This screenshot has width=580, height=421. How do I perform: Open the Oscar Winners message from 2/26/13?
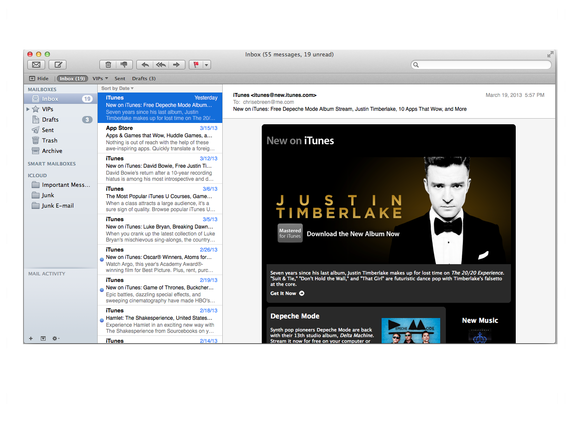pyautogui.click(x=160, y=260)
